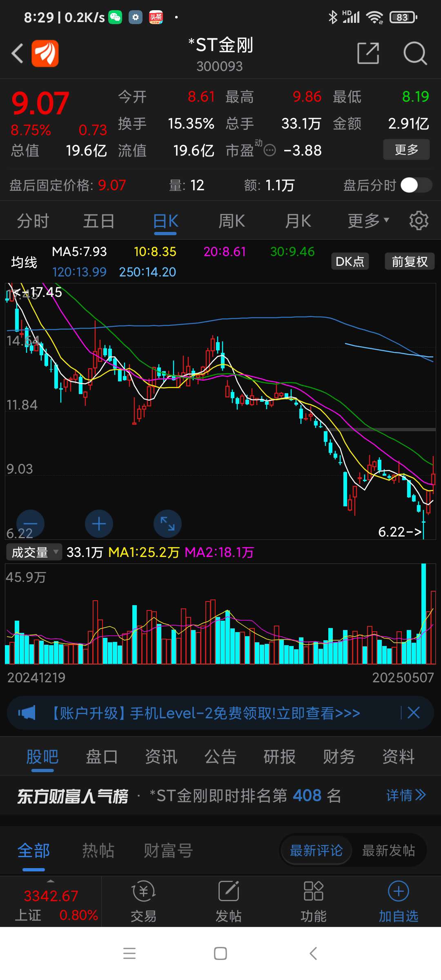Tap 250:14.20 moving average value
441x980 pixels.
[147, 272]
